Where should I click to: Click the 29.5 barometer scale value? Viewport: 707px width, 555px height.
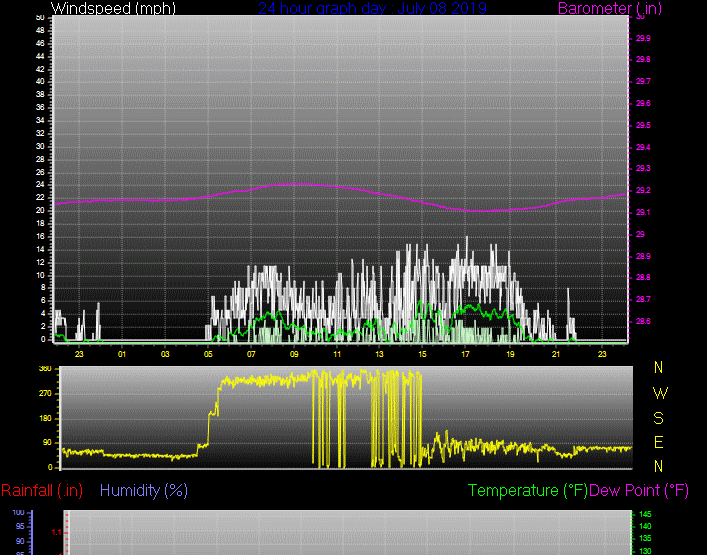(641, 125)
